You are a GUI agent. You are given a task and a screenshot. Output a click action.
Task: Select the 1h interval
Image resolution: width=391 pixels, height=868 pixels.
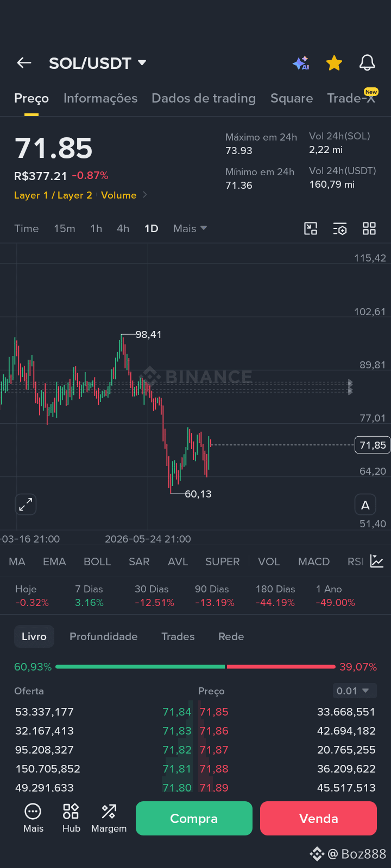[96, 228]
